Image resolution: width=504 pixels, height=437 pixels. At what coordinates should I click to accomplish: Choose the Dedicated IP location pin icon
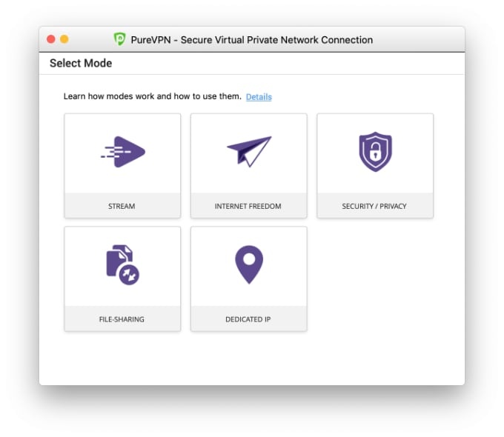[x=249, y=264]
